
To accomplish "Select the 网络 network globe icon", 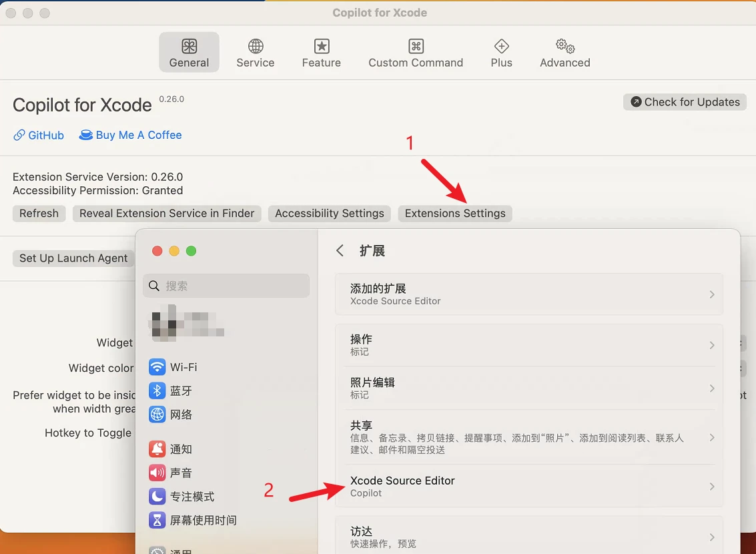I will tap(157, 414).
